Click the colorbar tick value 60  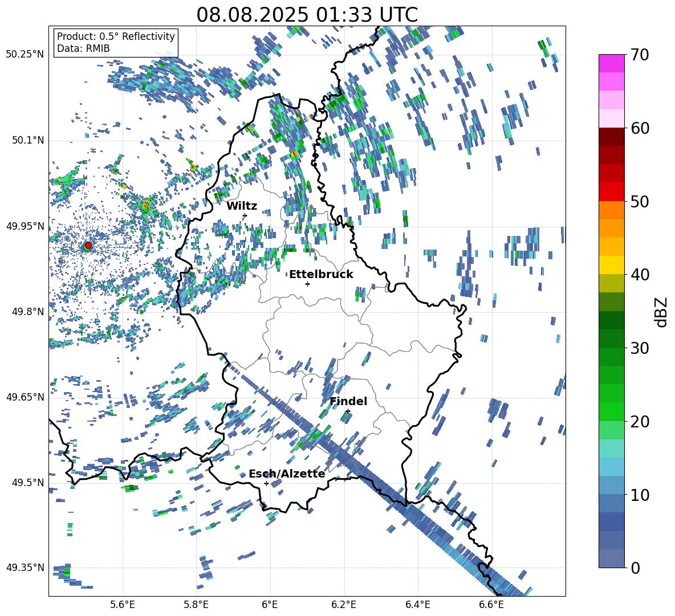(x=639, y=128)
